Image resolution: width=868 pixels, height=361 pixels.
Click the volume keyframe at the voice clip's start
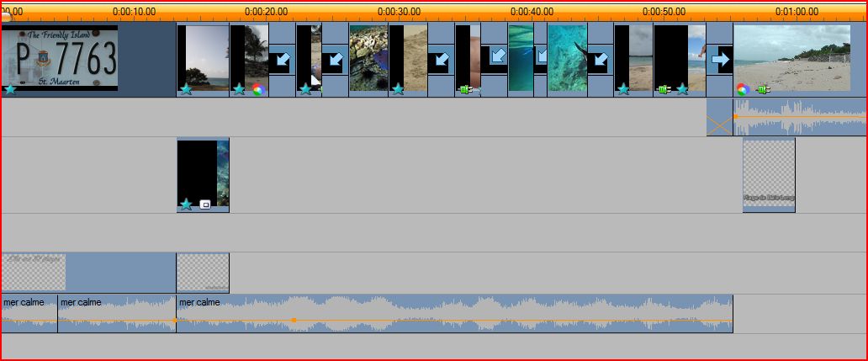[x=736, y=116]
